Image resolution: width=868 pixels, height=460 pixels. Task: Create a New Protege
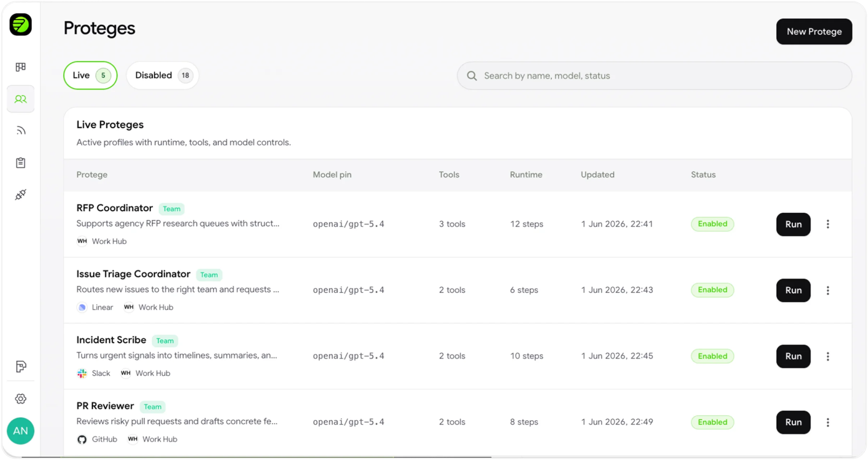(x=814, y=32)
